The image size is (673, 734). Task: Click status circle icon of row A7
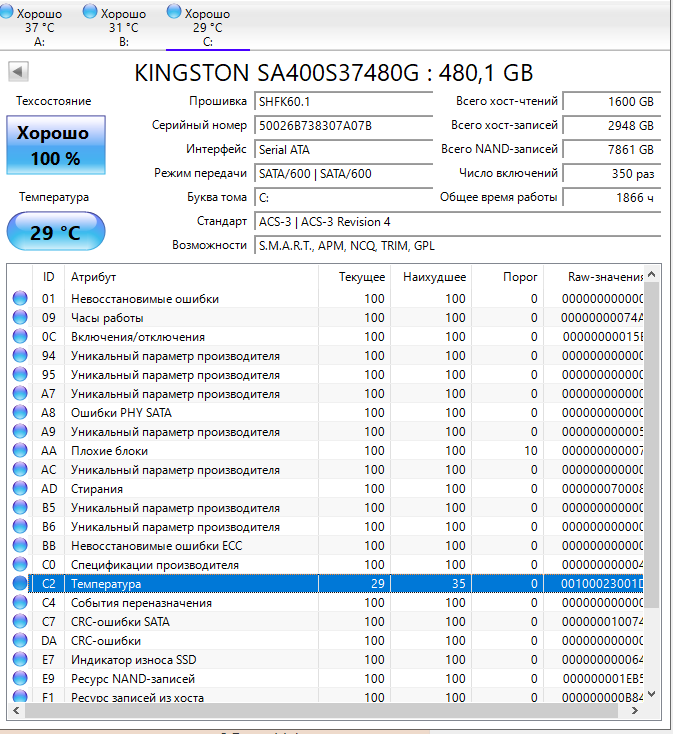point(20,393)
